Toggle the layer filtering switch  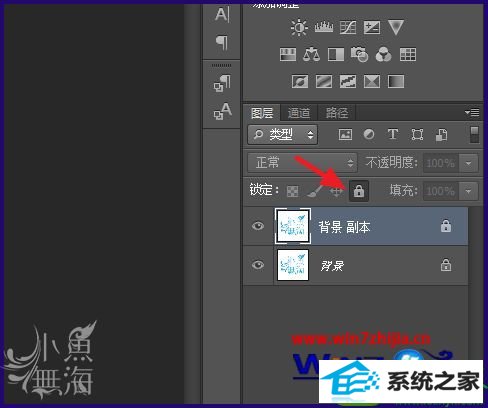click(x=474, y=135)
